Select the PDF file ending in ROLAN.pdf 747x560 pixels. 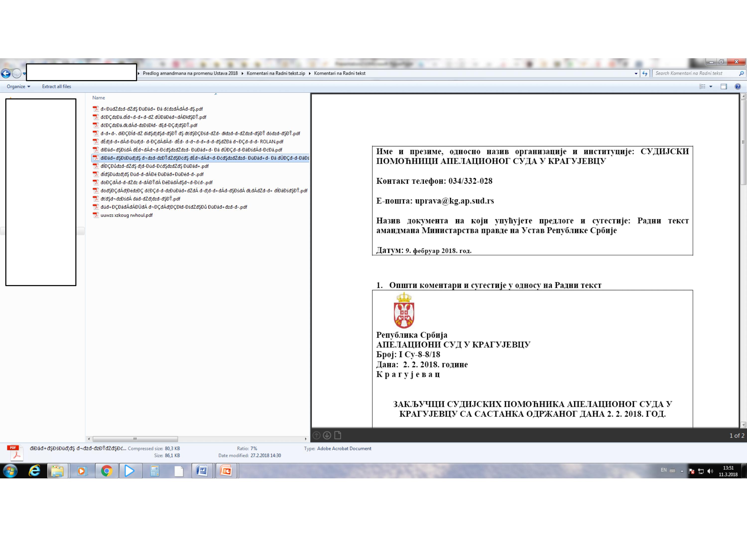tap(191, 141)
